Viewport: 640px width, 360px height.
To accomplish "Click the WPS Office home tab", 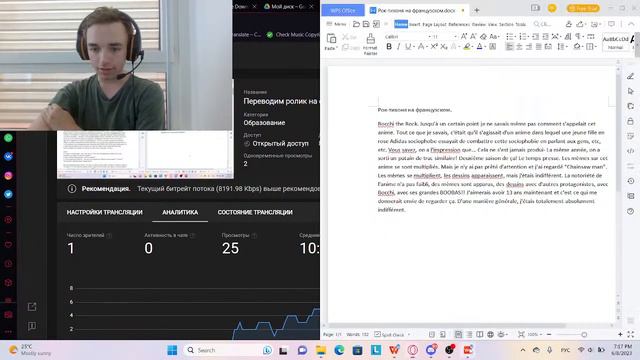I will click(343, 10).
